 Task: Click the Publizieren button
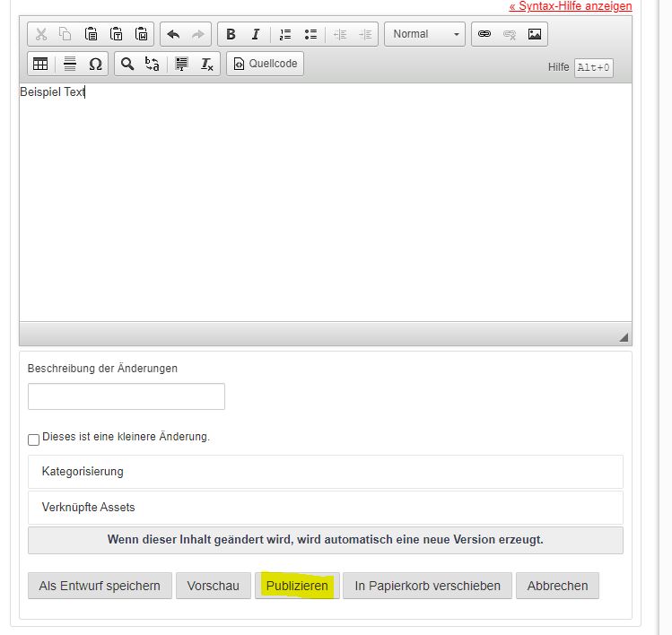coord(297,586)
